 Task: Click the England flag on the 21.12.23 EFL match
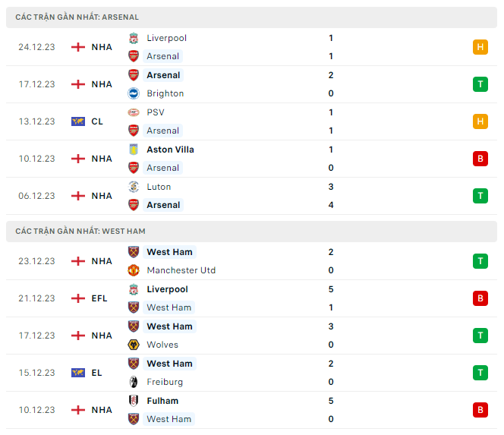pyautogui.click(x=77, y=298)
